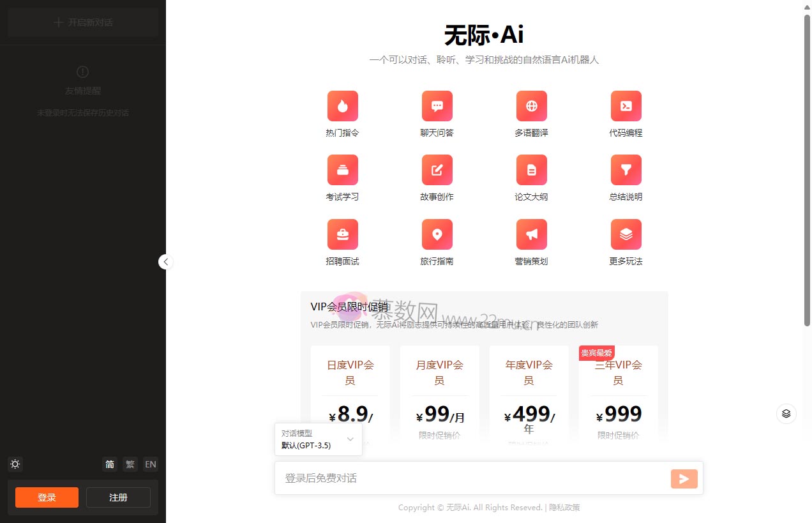Select the 考试学习 study icon
Viewport: 812px width, 523px height.
tap(342, 170)
